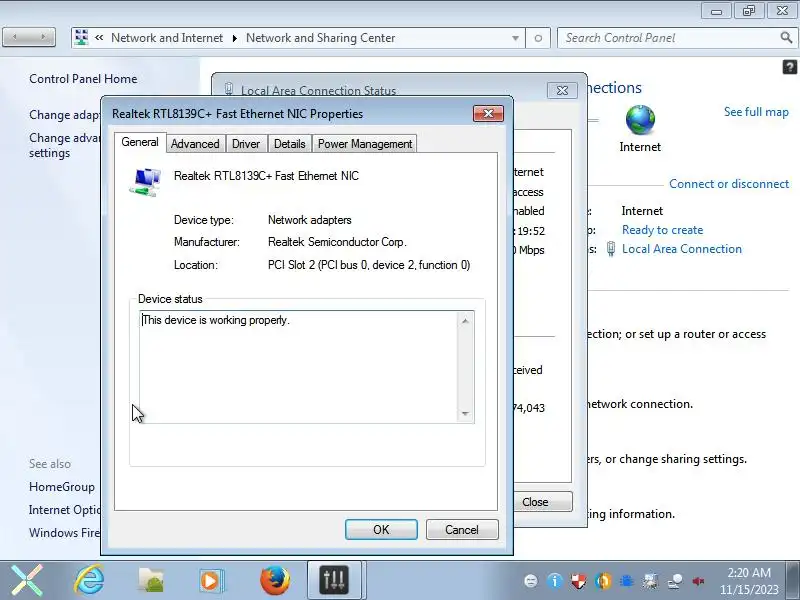
Task: Close the Local Area Connection Status window
Action: pyautogui.click(x=562, y=90)
